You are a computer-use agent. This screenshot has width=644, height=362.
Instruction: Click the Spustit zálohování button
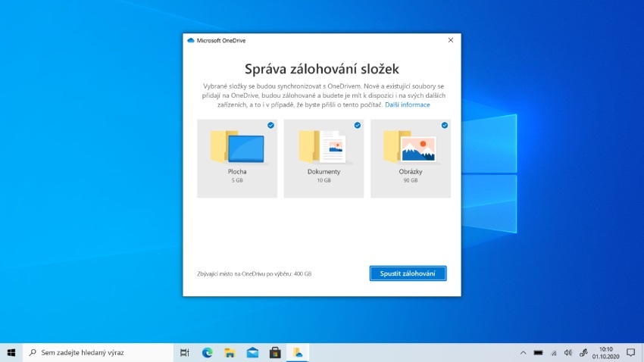point(408,273)
